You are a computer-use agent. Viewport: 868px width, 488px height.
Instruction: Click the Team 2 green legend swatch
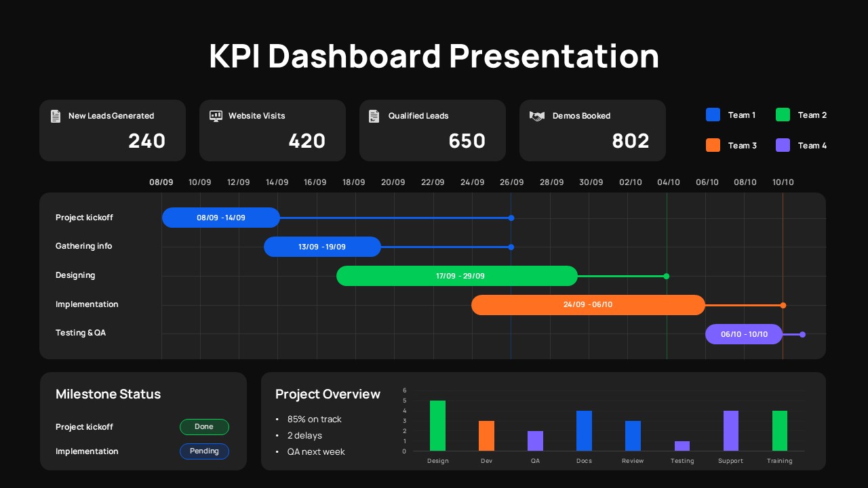point(783,115)
